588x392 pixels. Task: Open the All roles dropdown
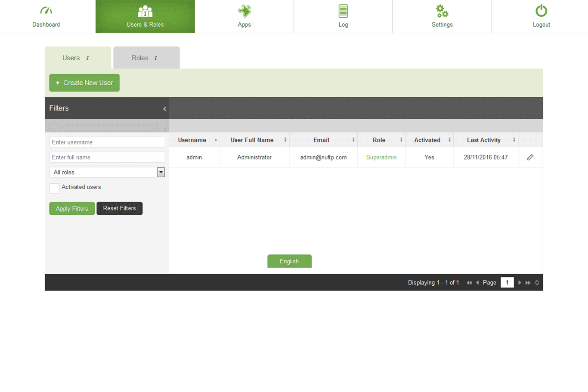pos(161,172)
